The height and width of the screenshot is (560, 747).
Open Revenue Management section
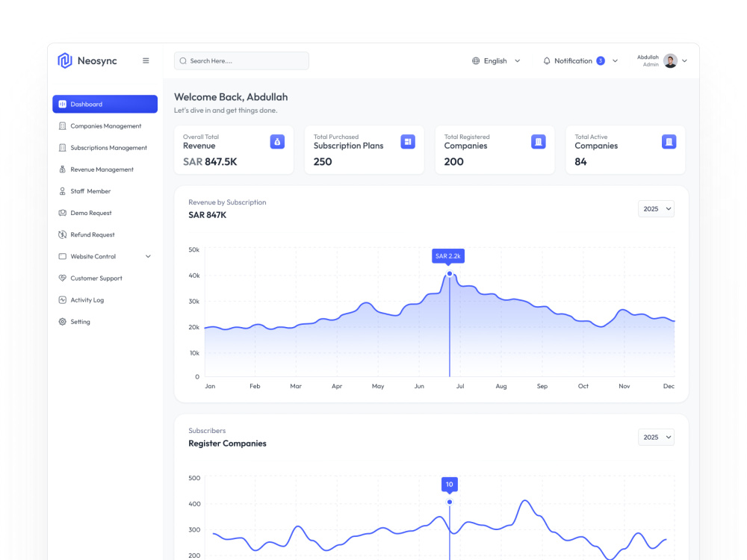pyautogui.click(x=105, y=169)
